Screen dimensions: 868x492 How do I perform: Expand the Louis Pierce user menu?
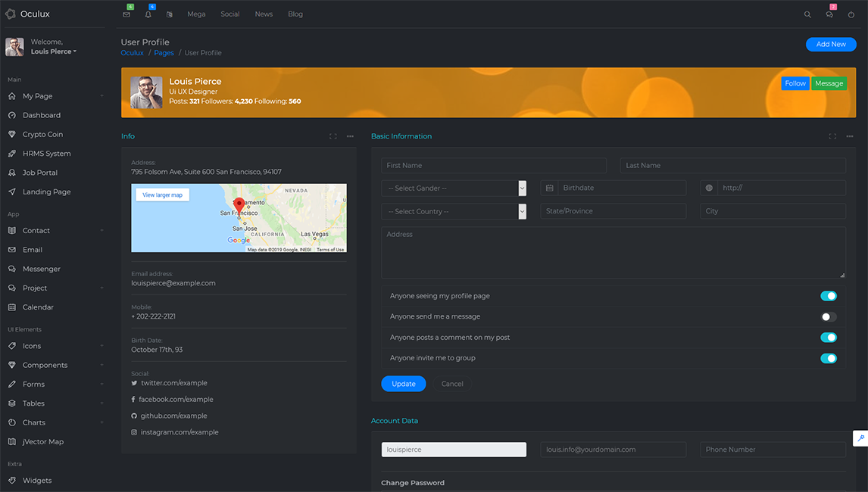coord(53,51)
